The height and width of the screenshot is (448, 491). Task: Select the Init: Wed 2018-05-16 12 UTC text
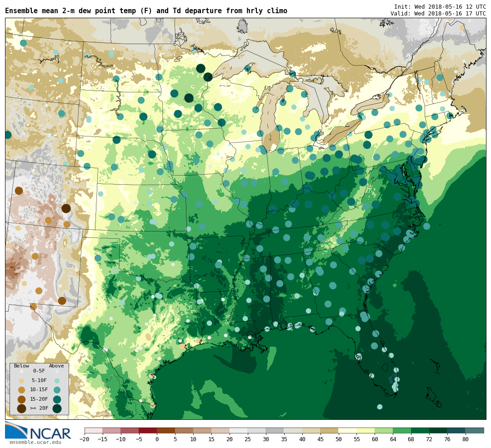tap(440, 6)
